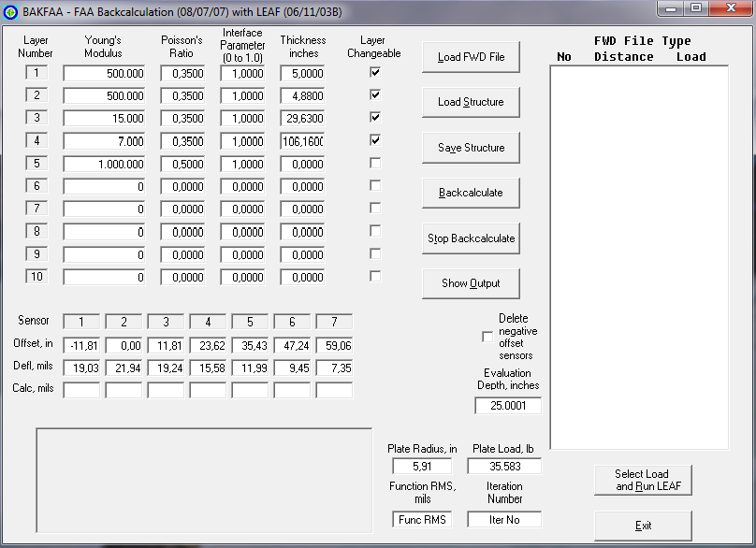Viewport: 756px width, 548px height.
Task: Edit layer 2 Young's Modulus field
Action: [104, 96]
